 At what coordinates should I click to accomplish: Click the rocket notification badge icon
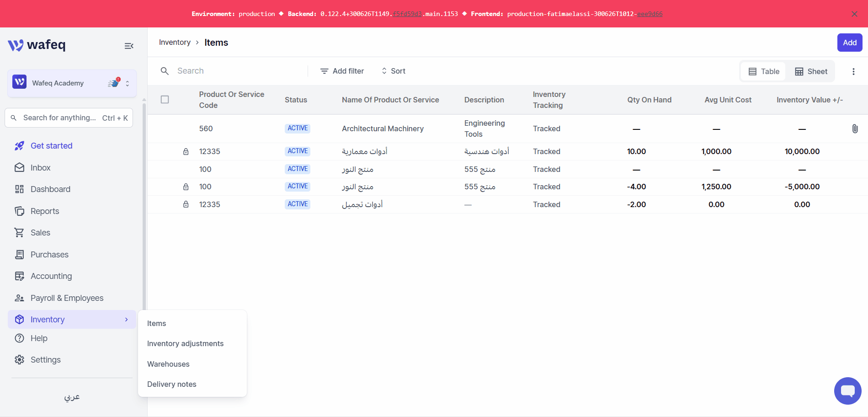click(114, 83)
